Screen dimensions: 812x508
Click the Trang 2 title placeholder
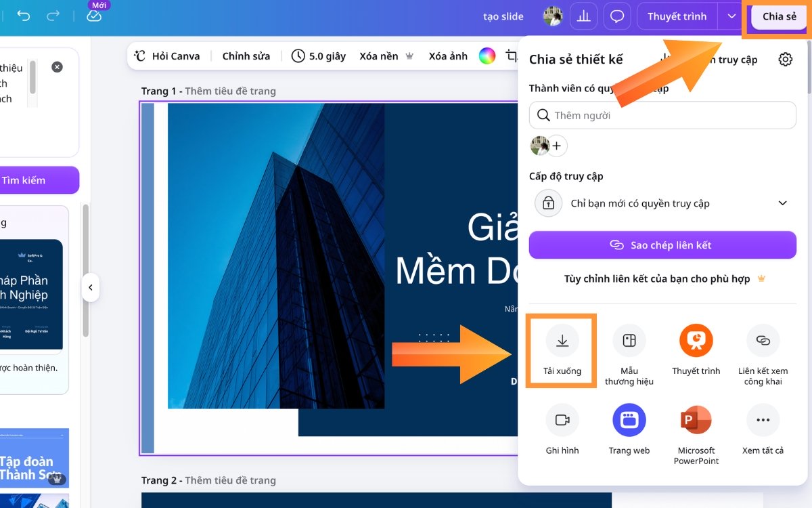[x=230, y=480]
